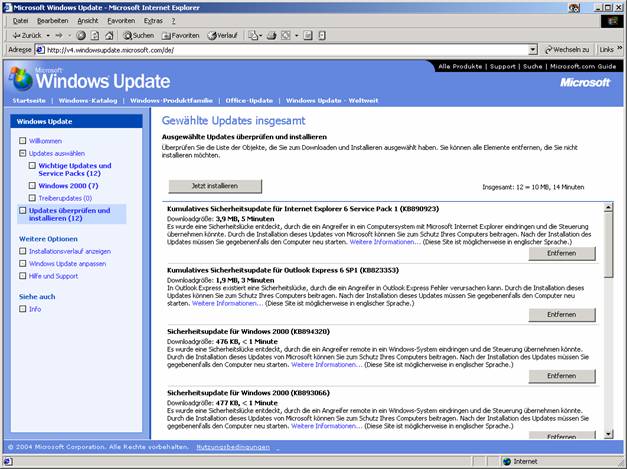Switch to the Office-Update tab
Image resolution: width=627 pixels, height=469 pixels.
(x=248, y=100)
